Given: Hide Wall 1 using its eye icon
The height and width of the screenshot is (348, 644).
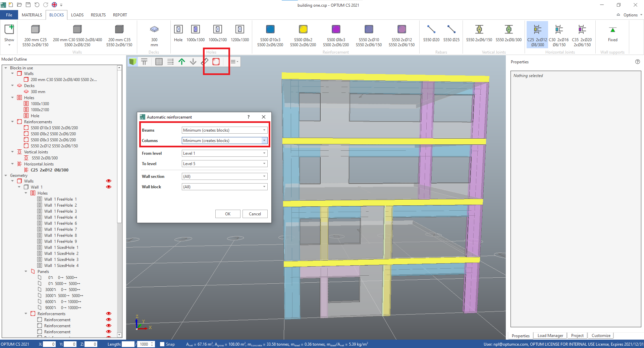Looking at the screenshot, I should (x=109, y=187).
